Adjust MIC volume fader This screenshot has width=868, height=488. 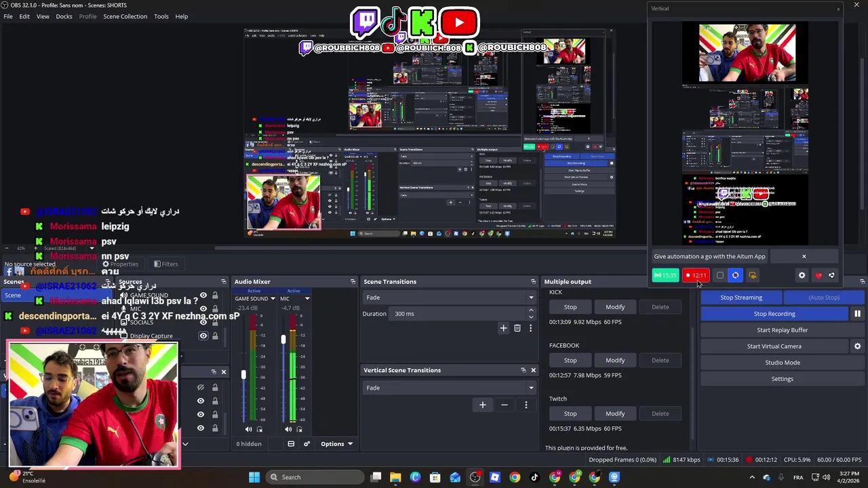[283, 340]
